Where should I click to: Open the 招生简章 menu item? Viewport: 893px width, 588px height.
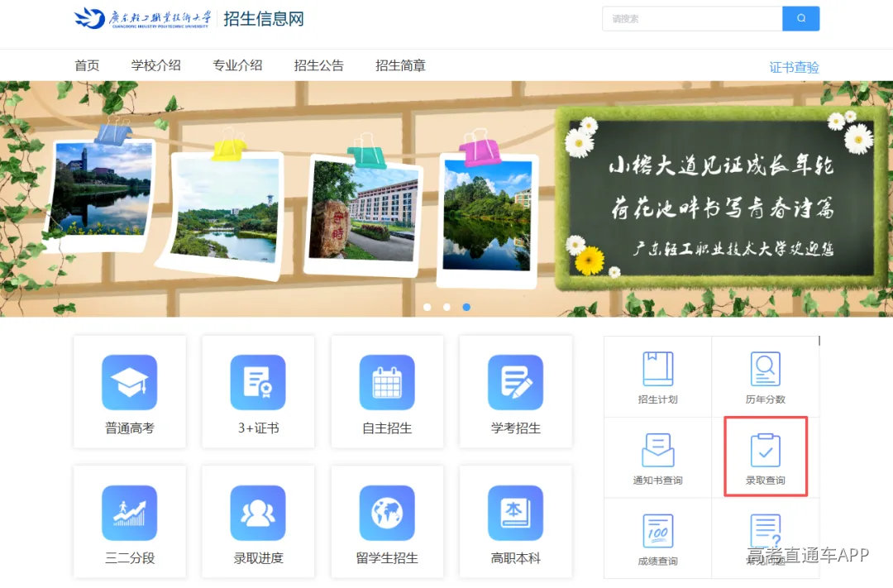coord(400,65)
